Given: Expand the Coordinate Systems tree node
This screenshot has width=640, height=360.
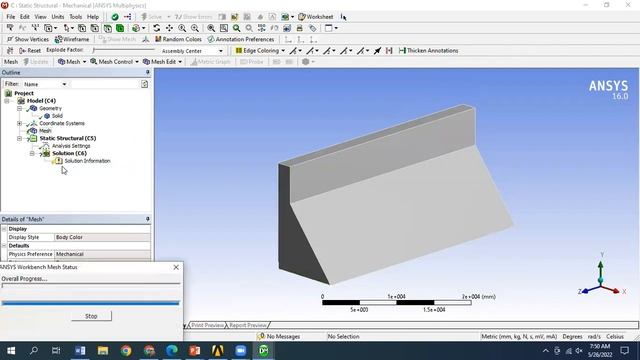Looking at the screenshot, I should (19, 123).
